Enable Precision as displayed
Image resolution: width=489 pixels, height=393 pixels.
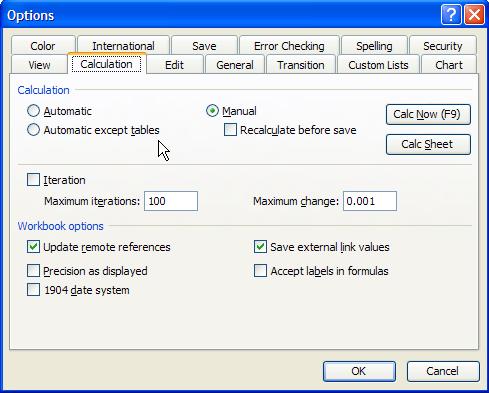click(33, 271)
